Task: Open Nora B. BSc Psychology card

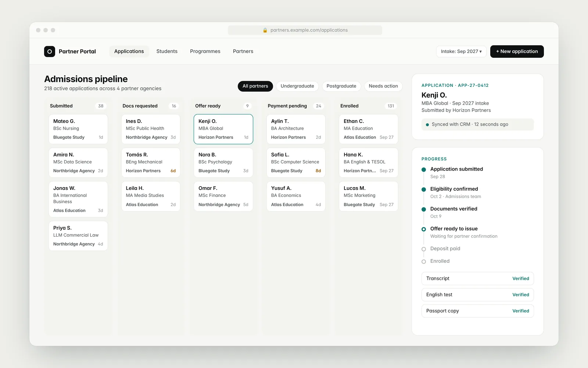Action: point(223,163)
